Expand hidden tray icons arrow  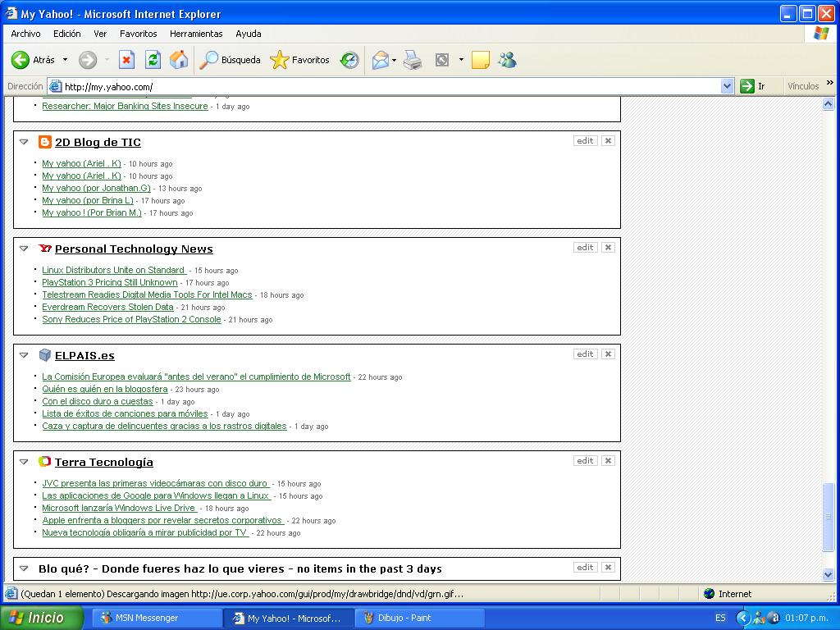742,618
